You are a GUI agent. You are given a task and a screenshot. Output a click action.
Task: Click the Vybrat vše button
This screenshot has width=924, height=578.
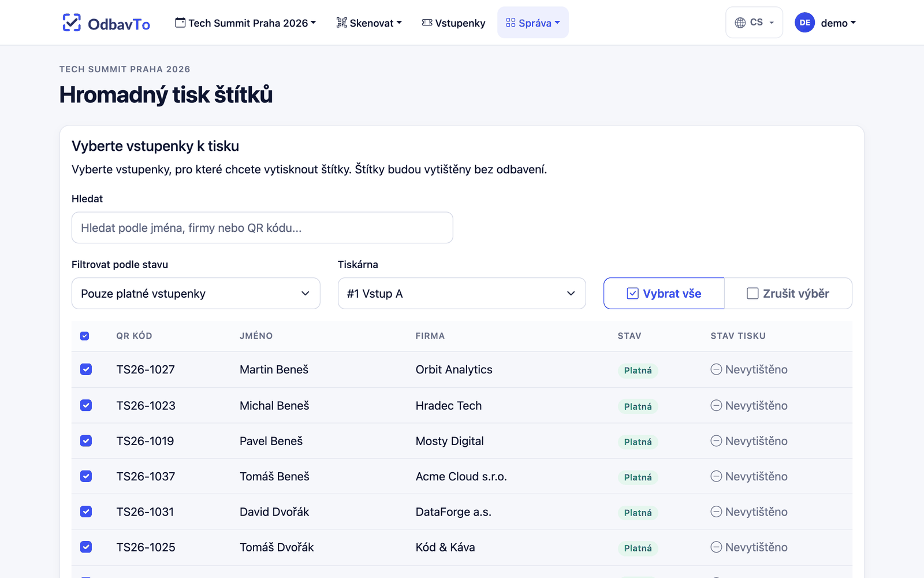click(x=664, y=294)
